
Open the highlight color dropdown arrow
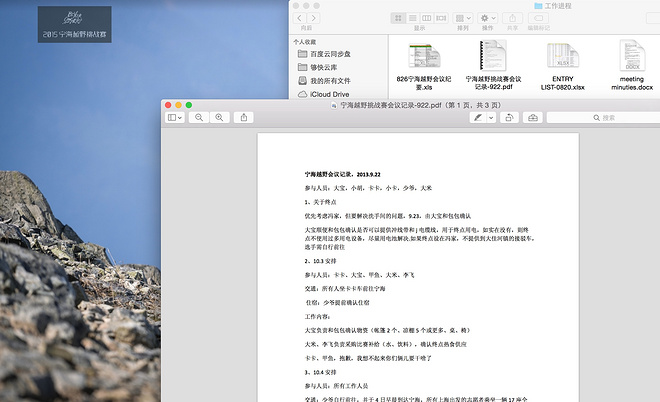[491, 118]
